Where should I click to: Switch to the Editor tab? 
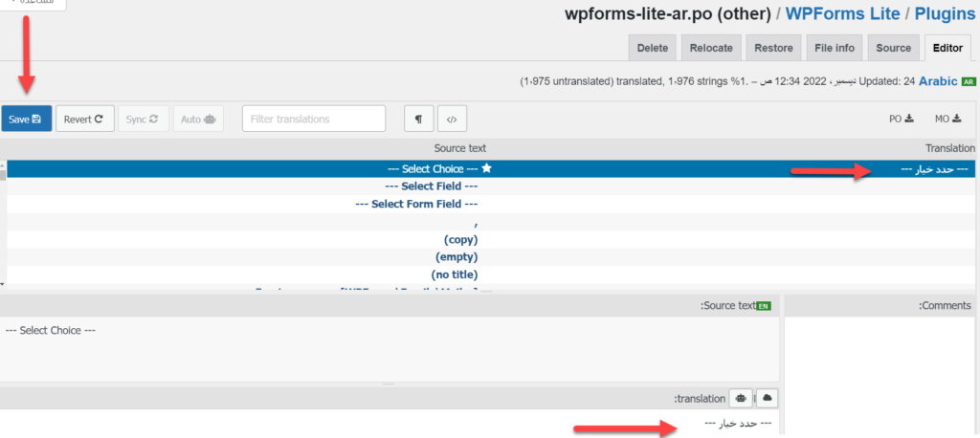click(947, 48)
